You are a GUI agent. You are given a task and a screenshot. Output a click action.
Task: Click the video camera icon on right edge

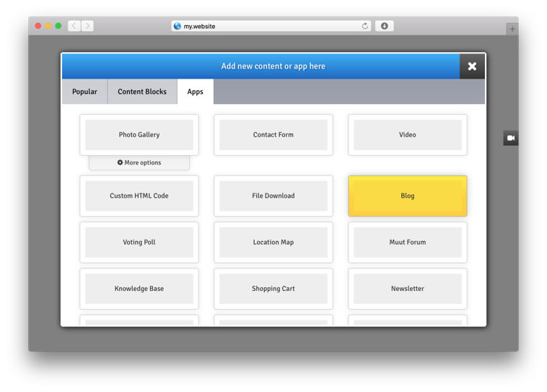coord(511,138)
